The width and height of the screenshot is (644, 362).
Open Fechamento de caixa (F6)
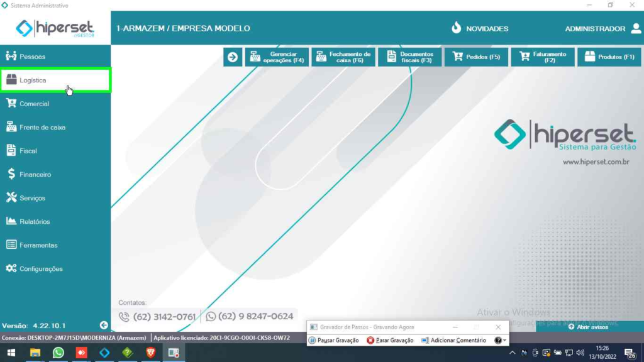tap(343, 57)
